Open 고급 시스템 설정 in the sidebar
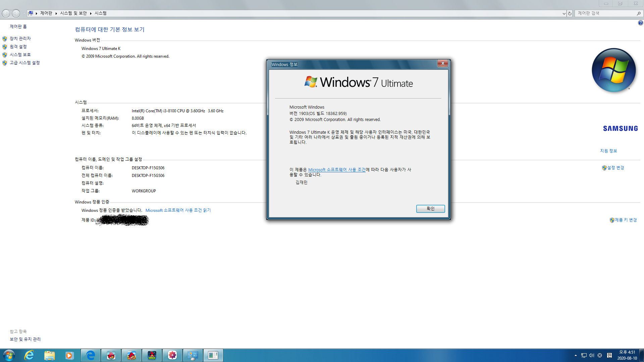The image size is (644, 362). pos(24,63)
